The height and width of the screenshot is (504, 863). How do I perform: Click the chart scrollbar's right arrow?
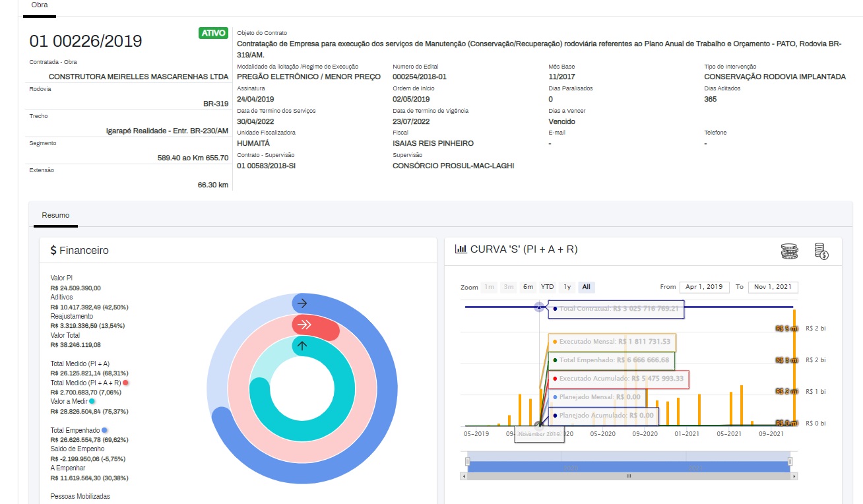794,476
